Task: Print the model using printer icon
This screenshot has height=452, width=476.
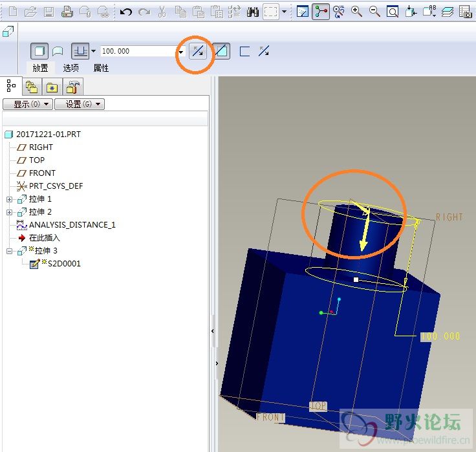Action: point(67,12)
